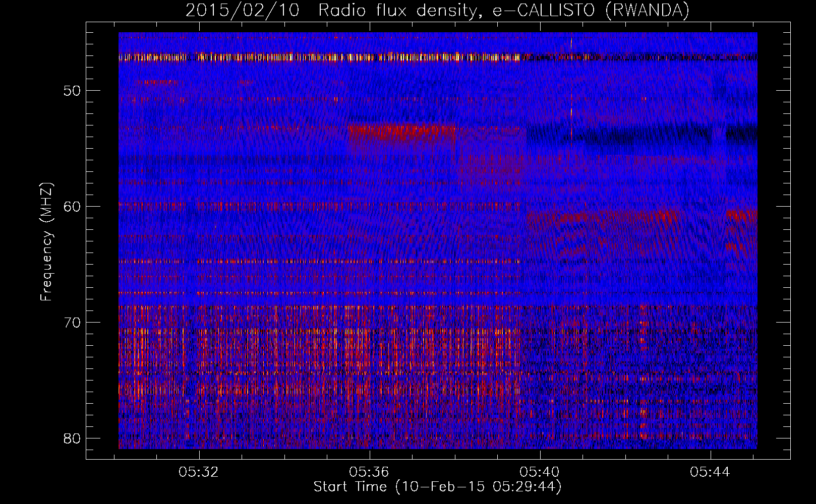
Task: Click the "Frequency (MHZ)" y-axis label
Action: pyautogui.click(x=46, y=242)
